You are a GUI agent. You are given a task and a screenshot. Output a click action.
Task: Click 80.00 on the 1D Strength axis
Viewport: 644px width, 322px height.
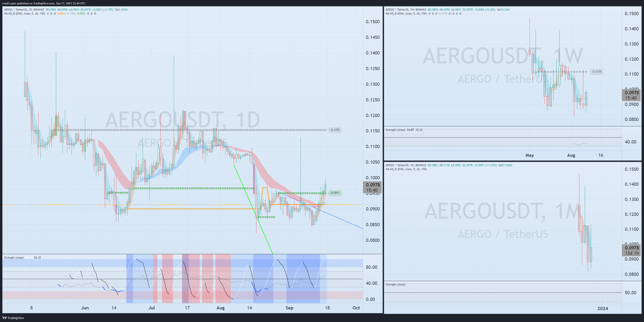click(371, 267)
